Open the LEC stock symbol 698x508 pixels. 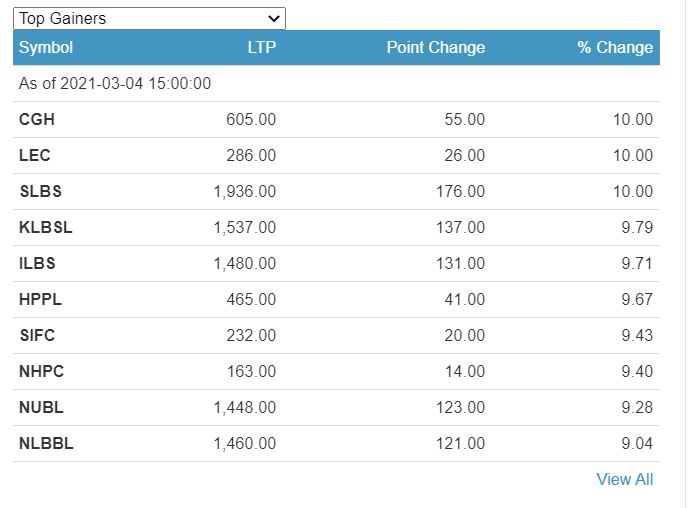35,155
